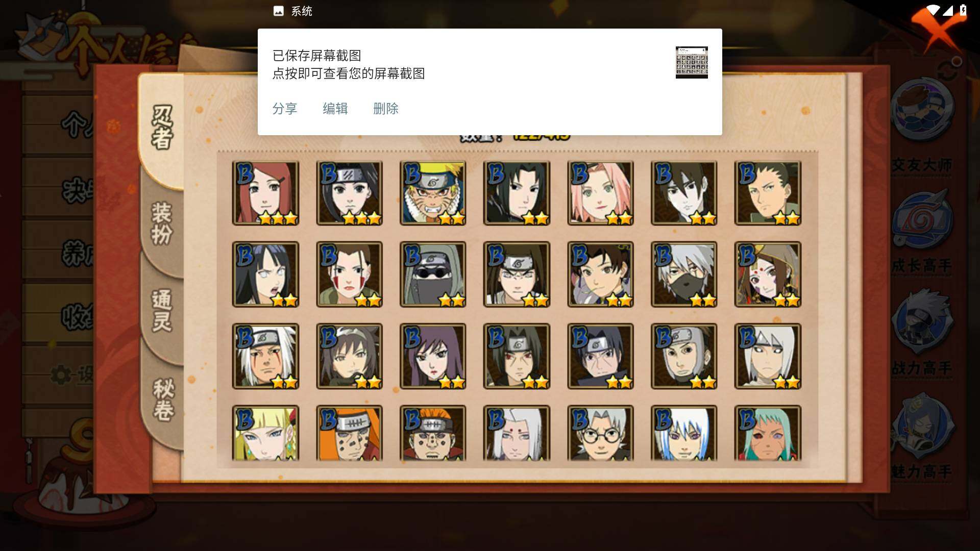This screenshot has height=551, width=980.
Task: Select the Itachi portrait with red eyes
Action: [517, 356]
